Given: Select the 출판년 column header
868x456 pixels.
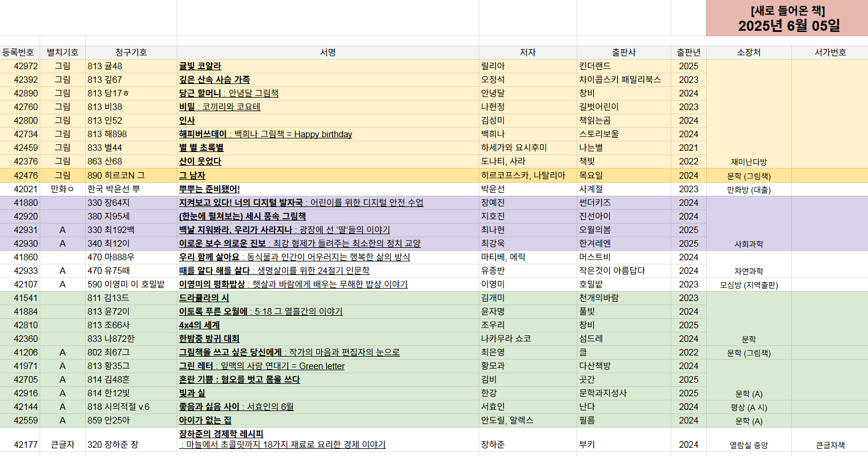Looking at the screenshot, I should 688,53.
